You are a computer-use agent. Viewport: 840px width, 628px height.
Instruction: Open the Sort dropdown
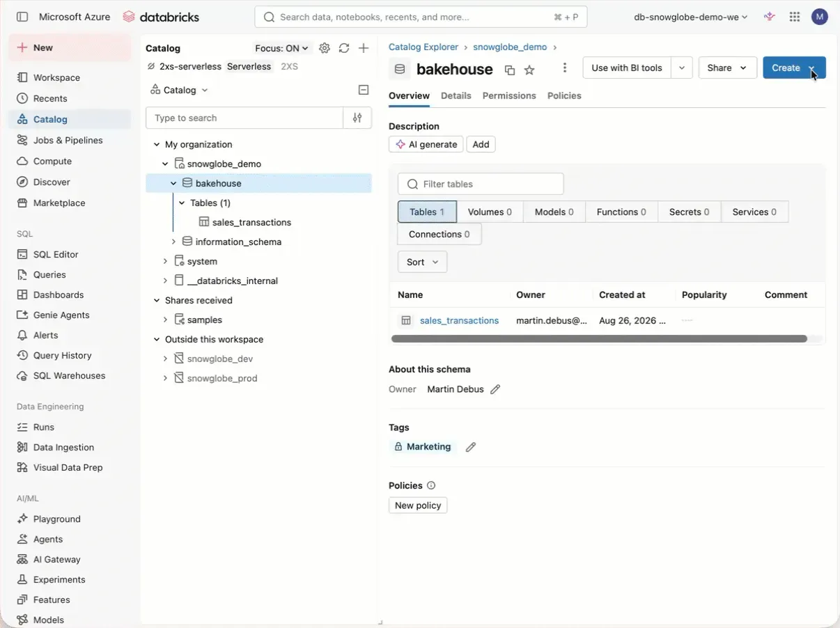click(422, 262)
